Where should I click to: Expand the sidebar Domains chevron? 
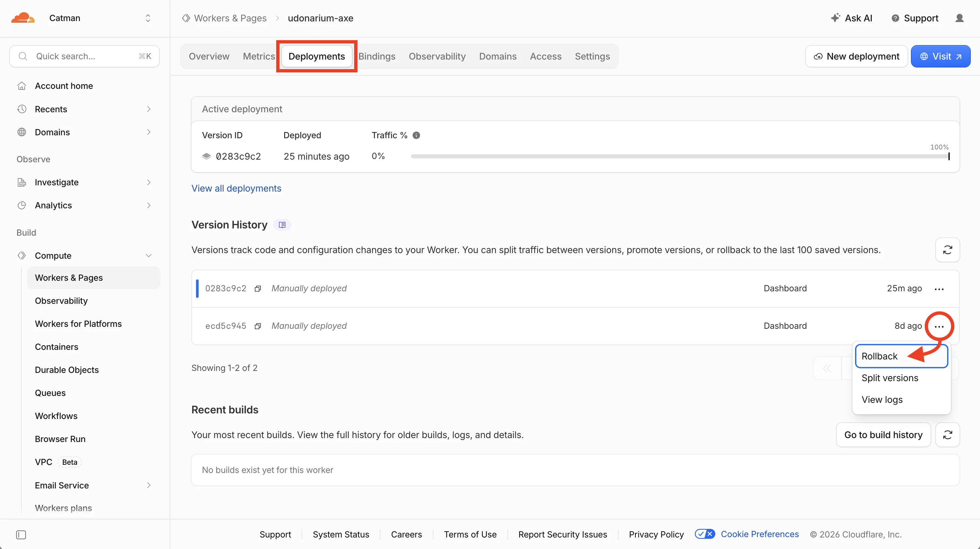[x=149, y=132]
